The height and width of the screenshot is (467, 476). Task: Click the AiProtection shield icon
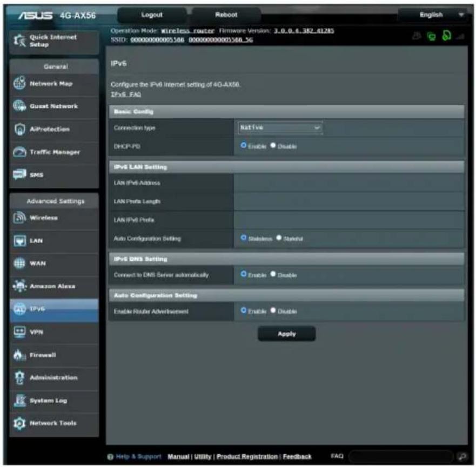click(20, 129)
